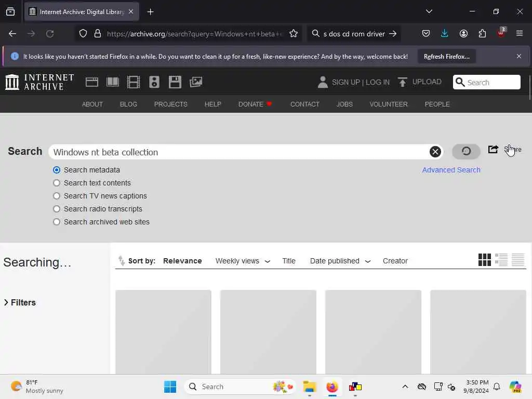Click Advanced Search link

pyautogui.click(x=451, y=170)
